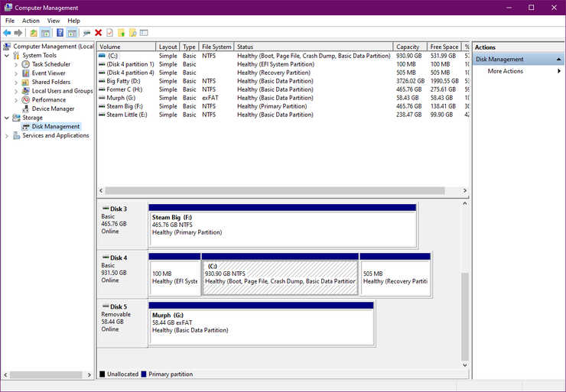Click the volume list horizontal scrollbar right arrow

pyautogui.click(x=465, y=190)
